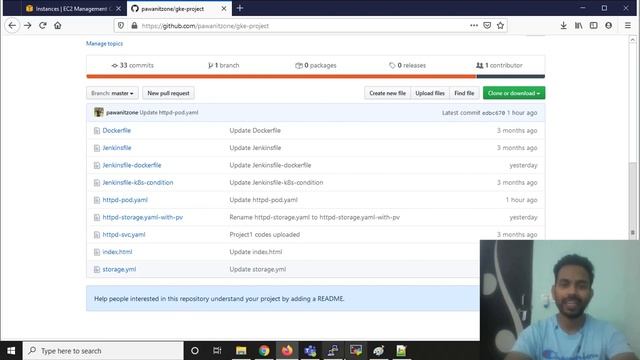Open the Firefox library icon
Viewport: 640px width, 360px height.
click(578, 25)
